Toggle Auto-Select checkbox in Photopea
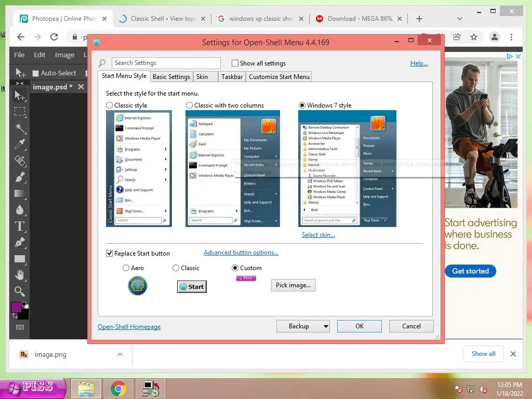Viewport: 532px width, 399px height. (x=35, y=73)
